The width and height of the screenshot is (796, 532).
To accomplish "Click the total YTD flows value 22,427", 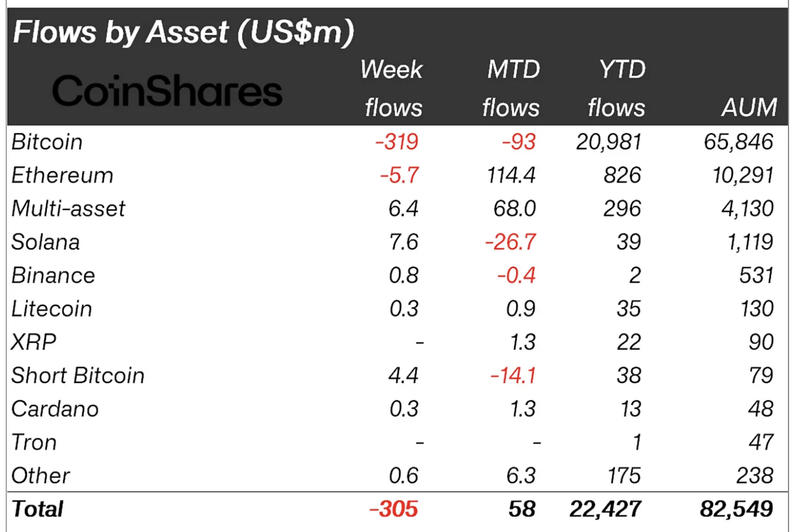I will pos(605,510).
